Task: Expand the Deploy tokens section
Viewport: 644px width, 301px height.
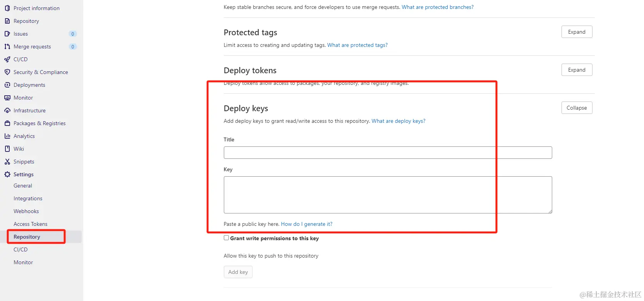Action: (x=576, y=70)
